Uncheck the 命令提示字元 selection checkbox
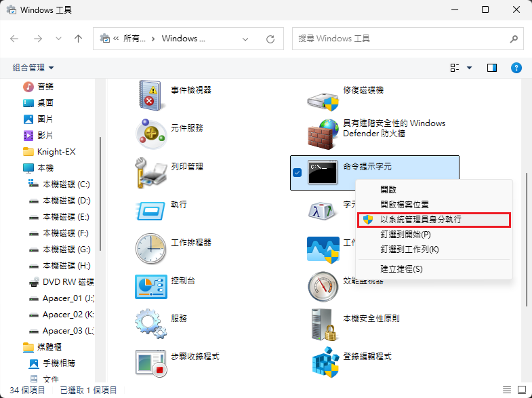Image resolution: width=532 pixels, height=398 pixels. coord(298,173)
